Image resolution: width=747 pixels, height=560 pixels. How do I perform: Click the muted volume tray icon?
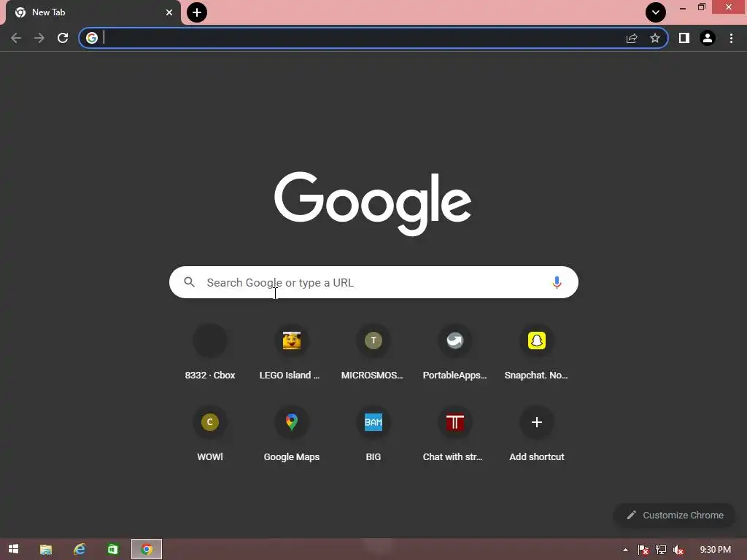coord(678,550)
